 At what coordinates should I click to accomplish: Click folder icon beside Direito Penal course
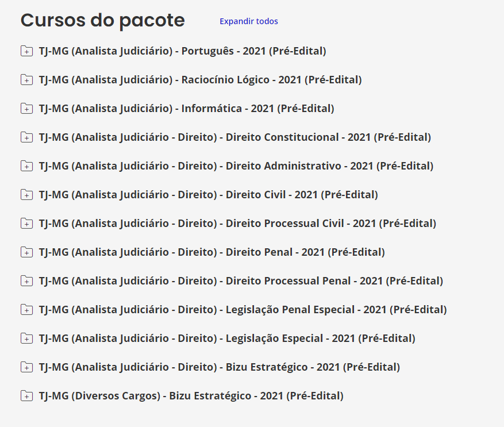(26, 252)
